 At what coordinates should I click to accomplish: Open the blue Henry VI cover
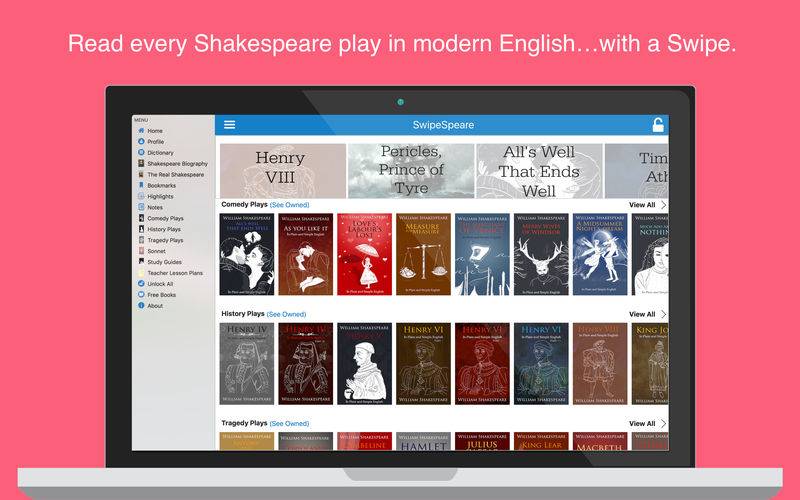[x=541, y=364]
